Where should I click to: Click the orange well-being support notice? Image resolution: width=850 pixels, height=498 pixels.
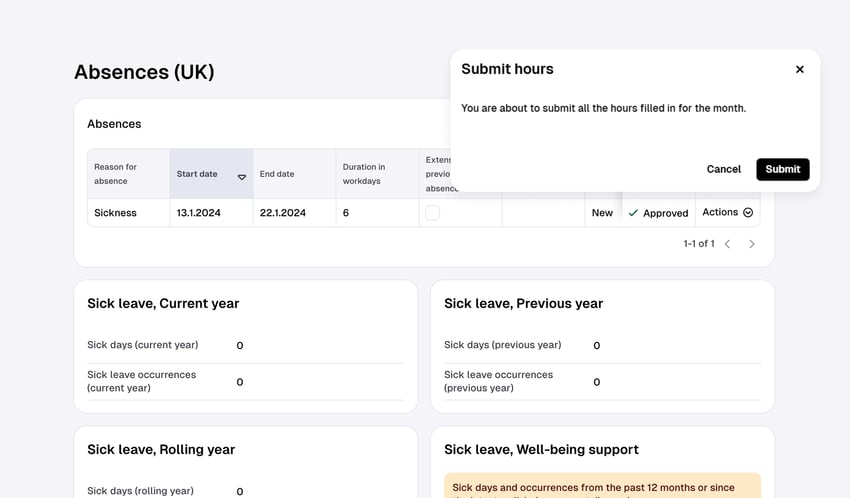coord(601,485)
